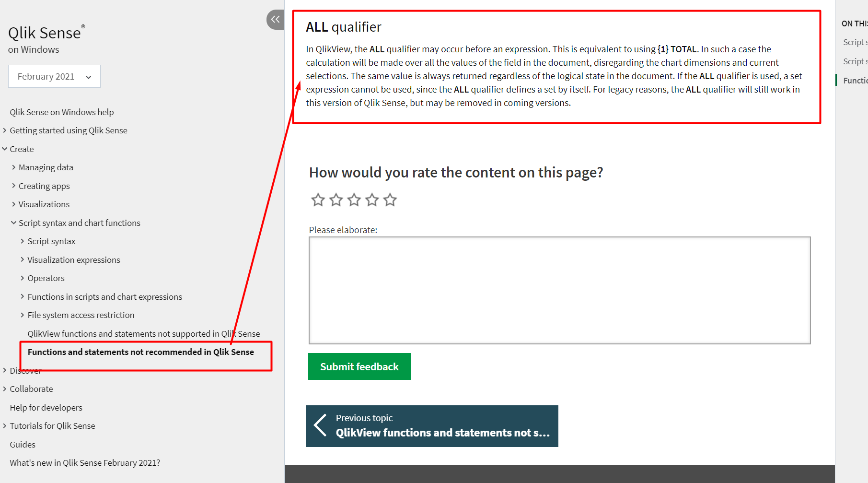Click the Previous topic left arrow icon
868x483 pixels.
click(x=320, y=425)
